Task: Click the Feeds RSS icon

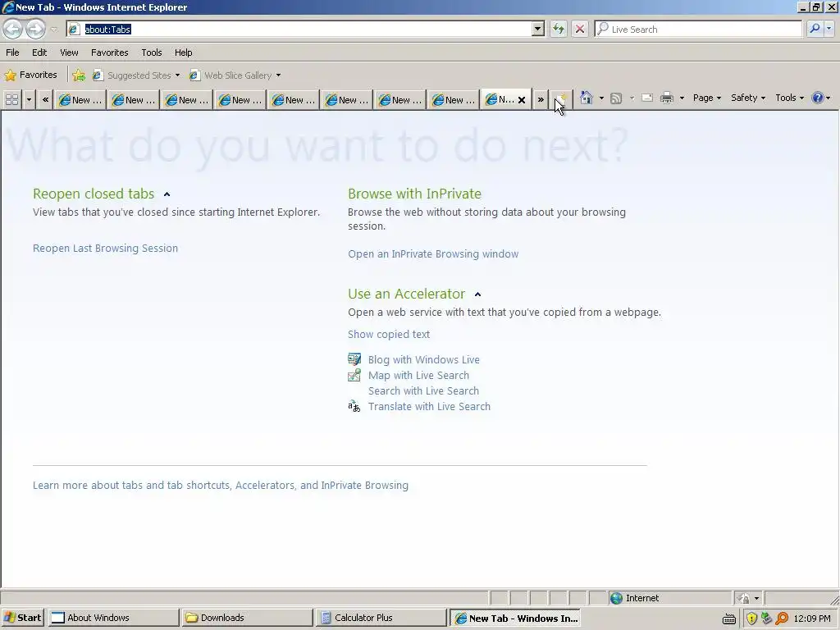Action: tap(616, 98)
